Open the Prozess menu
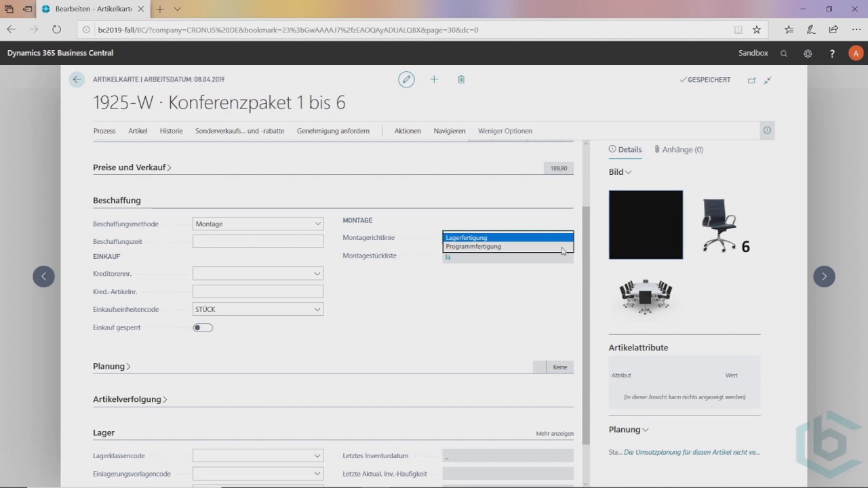868x488 pixels. (104, 131)
